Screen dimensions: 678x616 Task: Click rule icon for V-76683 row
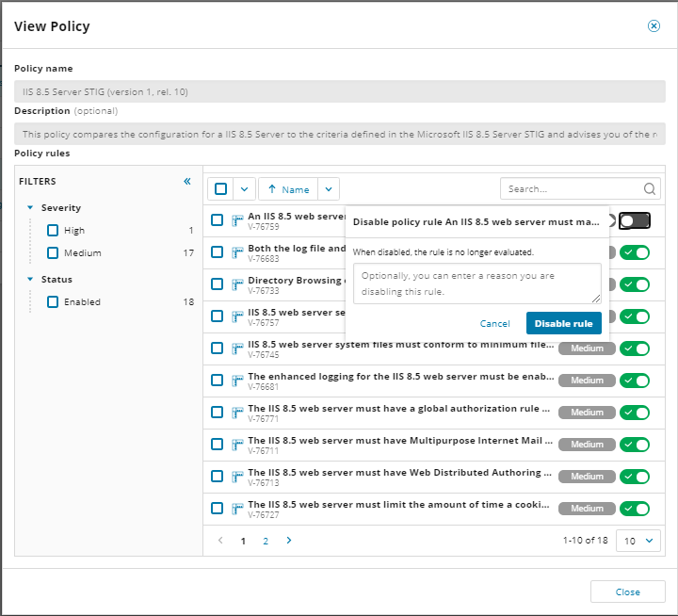237,252
